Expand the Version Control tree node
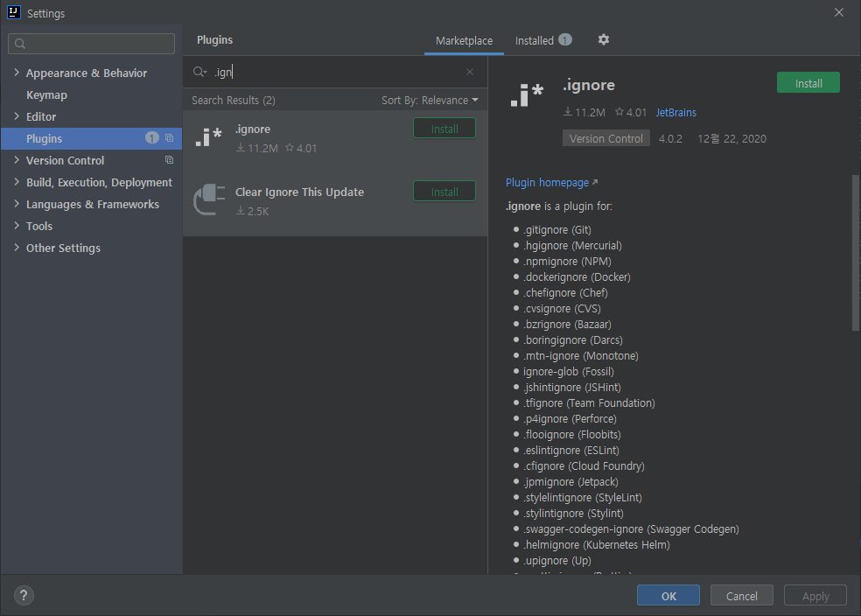The image size is (861, 616). [17, 160]
